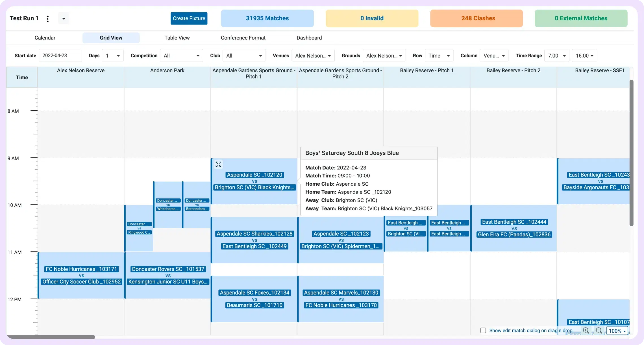Screen dimensions: 644x345
Task: Expand the Test Run 1 dropdown arrow
Action: click(64, 19)
